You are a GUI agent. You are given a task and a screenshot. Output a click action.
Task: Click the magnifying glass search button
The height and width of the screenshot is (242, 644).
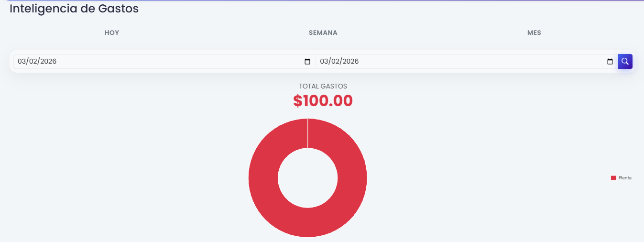[625, 61]
